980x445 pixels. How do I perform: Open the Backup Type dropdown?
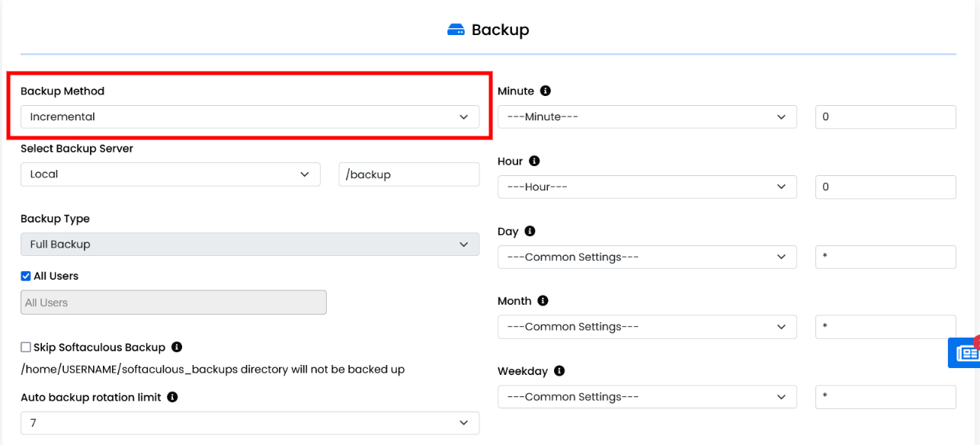pyautogui.click(x=249, y=245)
